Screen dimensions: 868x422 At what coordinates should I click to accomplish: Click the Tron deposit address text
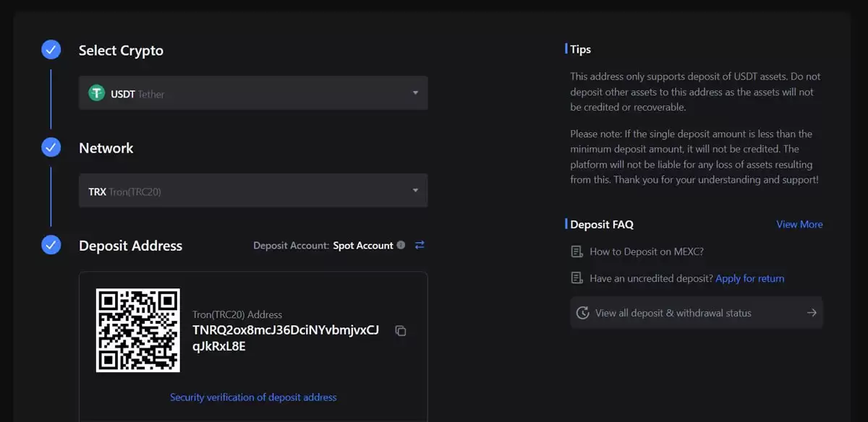coord(285,337)
